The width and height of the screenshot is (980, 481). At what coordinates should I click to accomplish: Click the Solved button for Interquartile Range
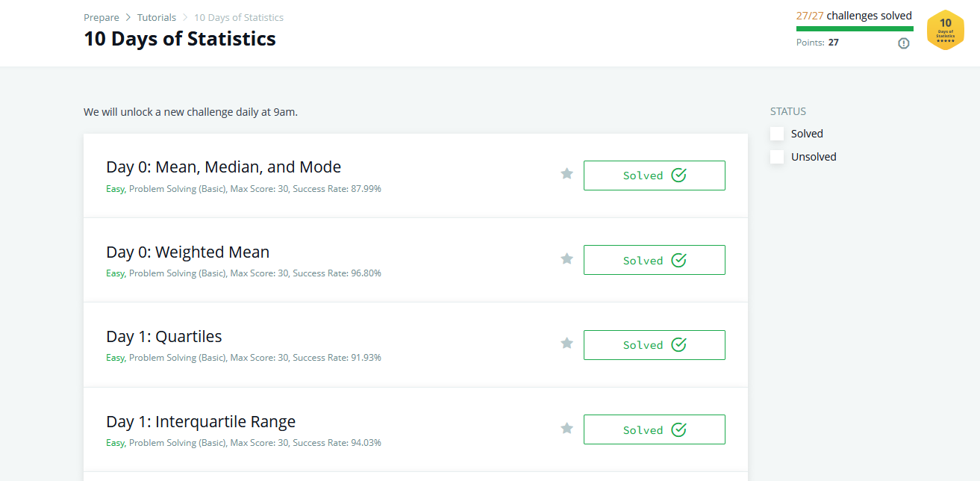654,429
